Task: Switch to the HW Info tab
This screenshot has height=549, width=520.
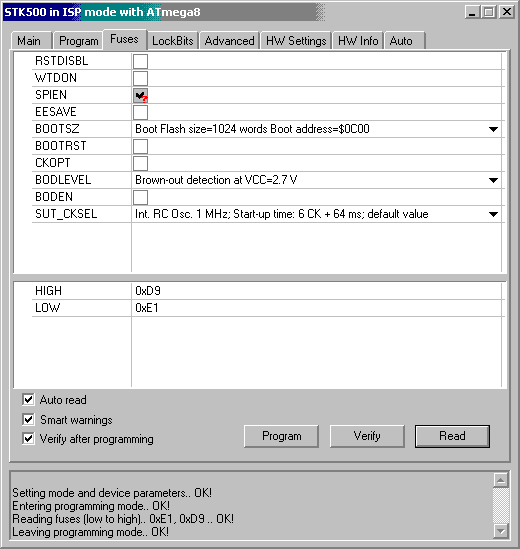Action: pyautogui.click(x=358, y=41)
